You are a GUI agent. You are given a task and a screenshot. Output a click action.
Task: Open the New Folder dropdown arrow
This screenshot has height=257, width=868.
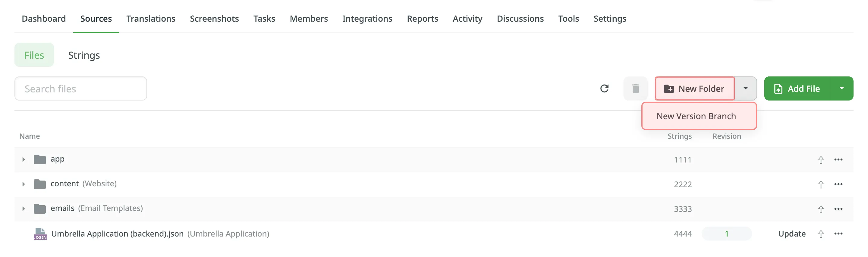(745, 88)
